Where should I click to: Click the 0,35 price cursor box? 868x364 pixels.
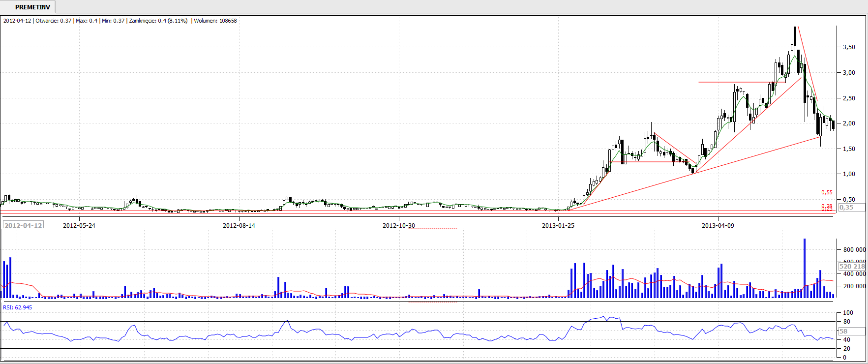[x=846, y=208]
